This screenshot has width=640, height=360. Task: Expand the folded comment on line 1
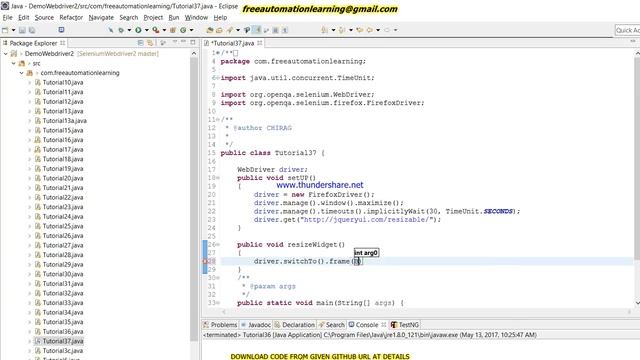pos(218,53)
